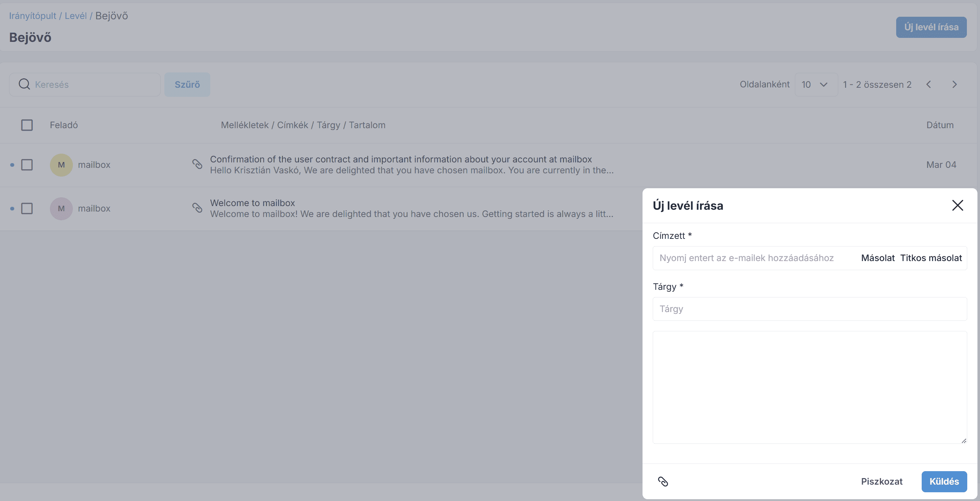
Task: Save as Piszkozat draft
Action: 882,482
